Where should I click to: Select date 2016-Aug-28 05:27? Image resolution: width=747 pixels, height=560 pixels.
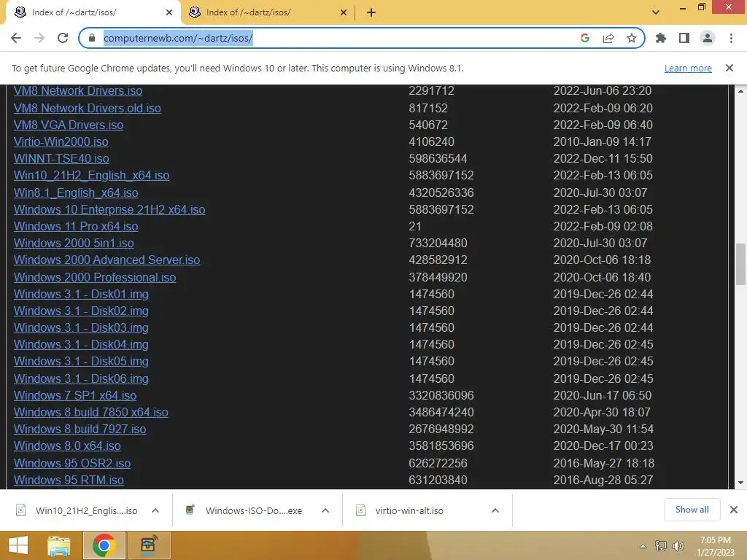pyautogui.click(x=603, y=480)
